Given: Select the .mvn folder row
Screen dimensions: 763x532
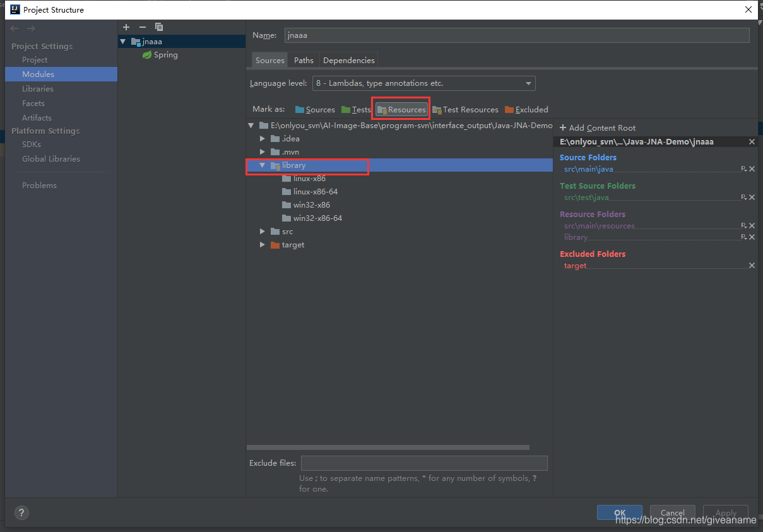Looking at the screenshot, I should 399,152.
